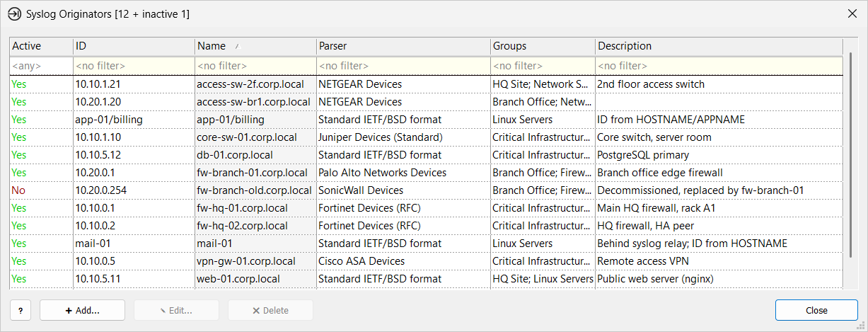
Task: Click 'Decommissioned, replaced by fw-branch-01' description
Action: (x=719, y=190)
